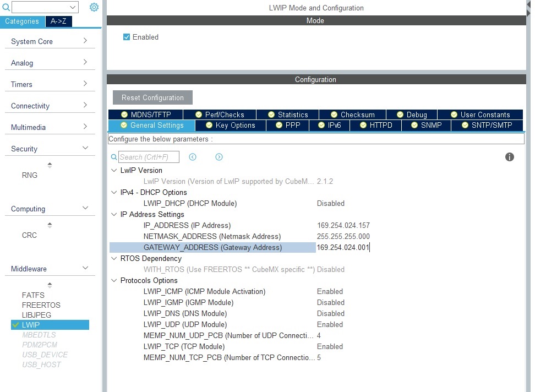Collapse the RTOS Dependency section

pos(114,258)
